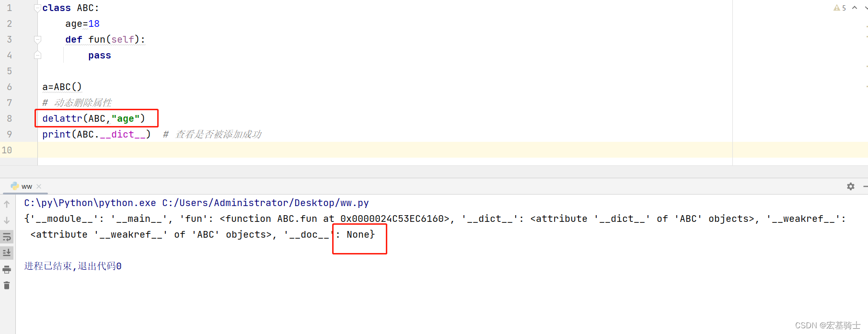
Task: Click 'def fun(self):' definition line
Action: coord(105,39)
